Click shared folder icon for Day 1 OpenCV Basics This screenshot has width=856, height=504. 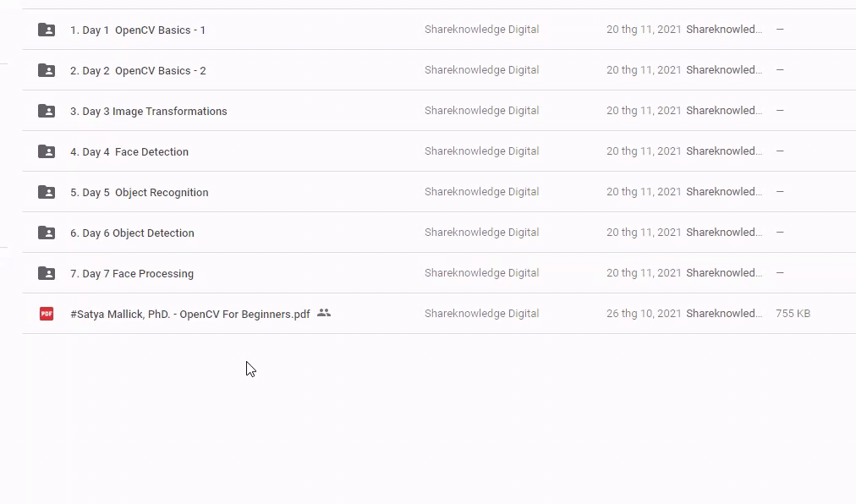47,30
